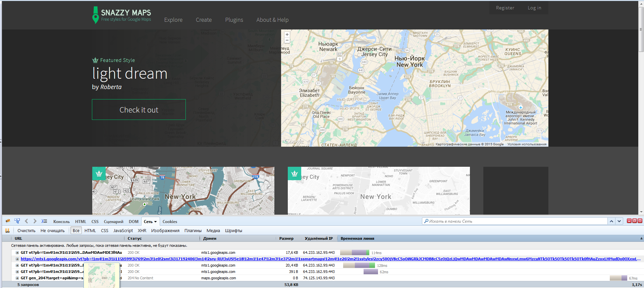
Task: Open the Explore menu on Snazzy Maps
Action: (x=173, y=20)
